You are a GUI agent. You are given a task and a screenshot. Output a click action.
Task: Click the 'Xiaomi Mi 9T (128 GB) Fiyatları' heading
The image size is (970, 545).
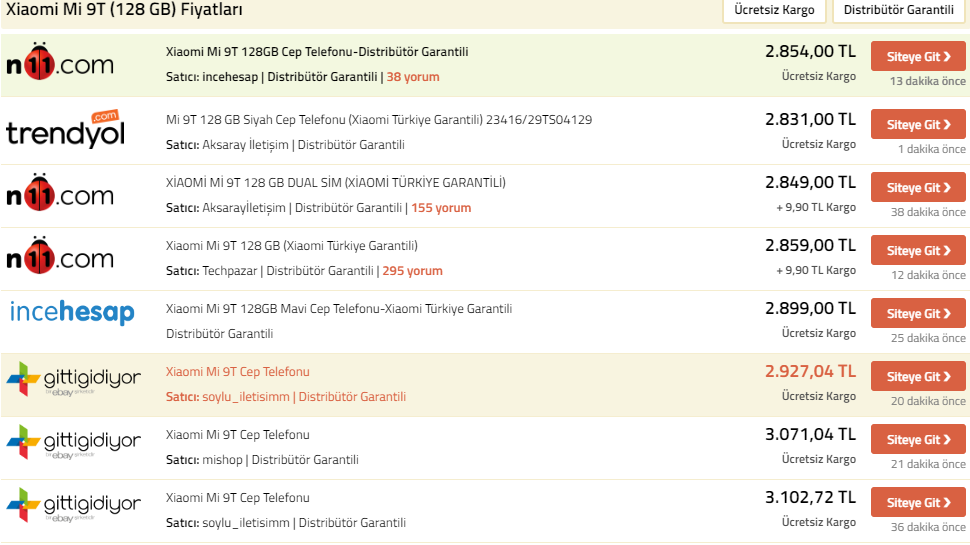(124, 10)
